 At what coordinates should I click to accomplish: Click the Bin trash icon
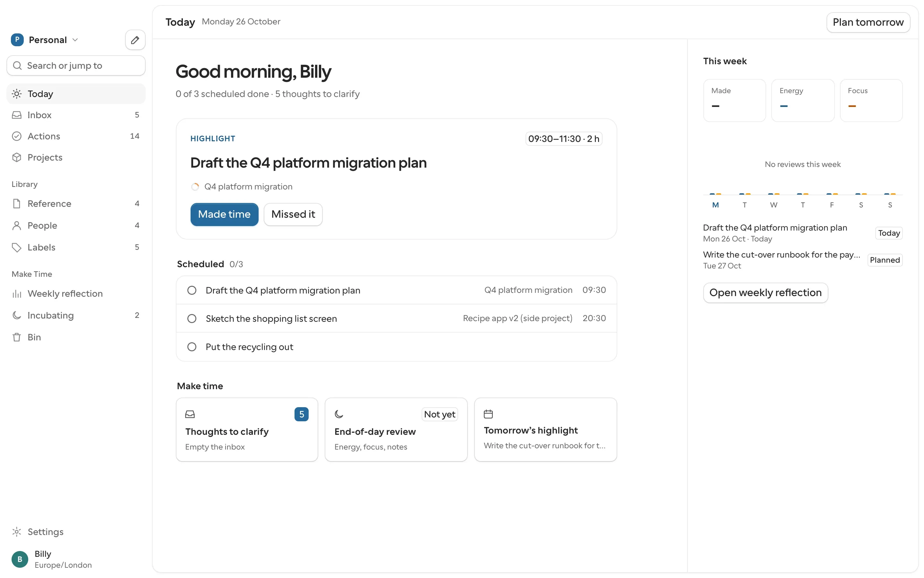click(17, 337)
